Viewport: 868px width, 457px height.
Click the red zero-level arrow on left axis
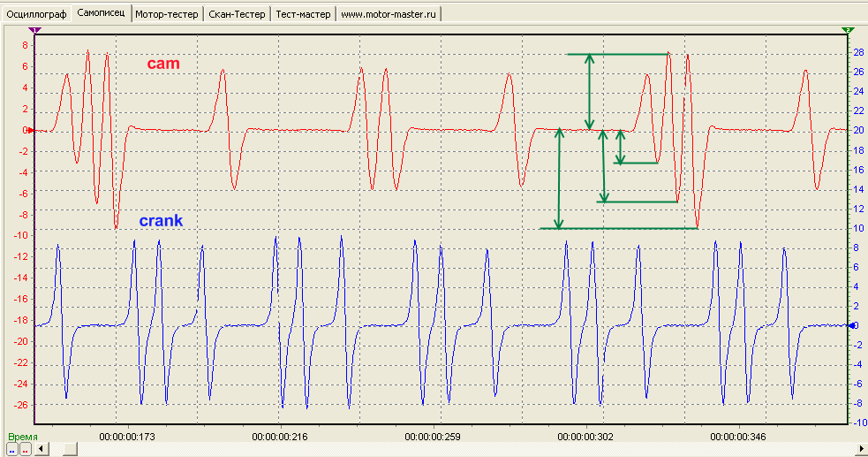tap(31, 130)
